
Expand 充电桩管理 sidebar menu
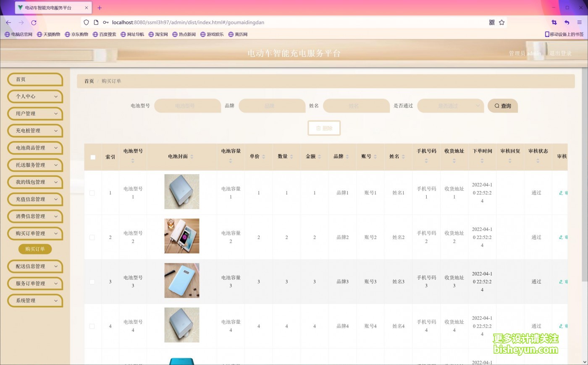point(35,131)
